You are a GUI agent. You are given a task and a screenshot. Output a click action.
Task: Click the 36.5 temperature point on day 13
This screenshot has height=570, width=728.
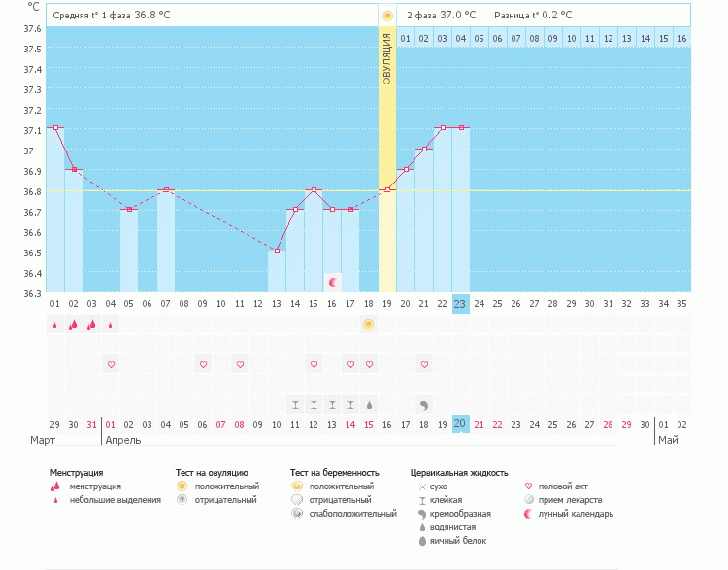pos(277,251)
